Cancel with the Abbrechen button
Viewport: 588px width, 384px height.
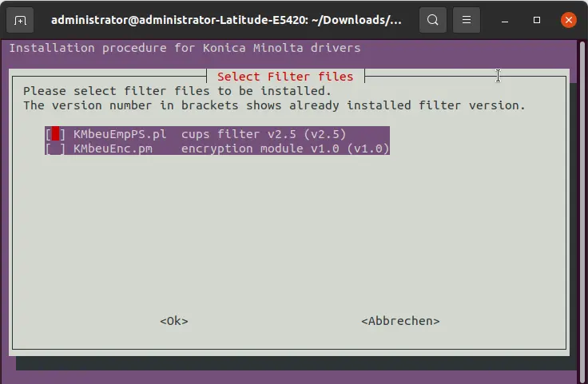point(400,321)
